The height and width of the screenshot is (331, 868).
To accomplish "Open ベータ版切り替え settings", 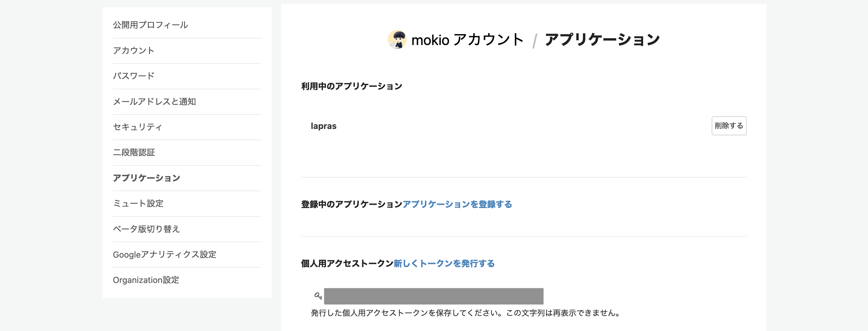I will tap(147, 229).
